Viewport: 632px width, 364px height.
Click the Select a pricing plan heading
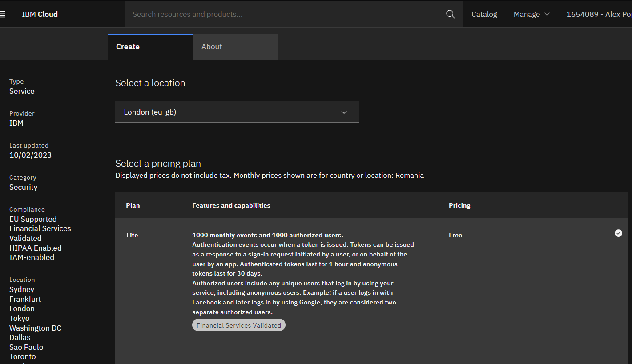[158, 164]
